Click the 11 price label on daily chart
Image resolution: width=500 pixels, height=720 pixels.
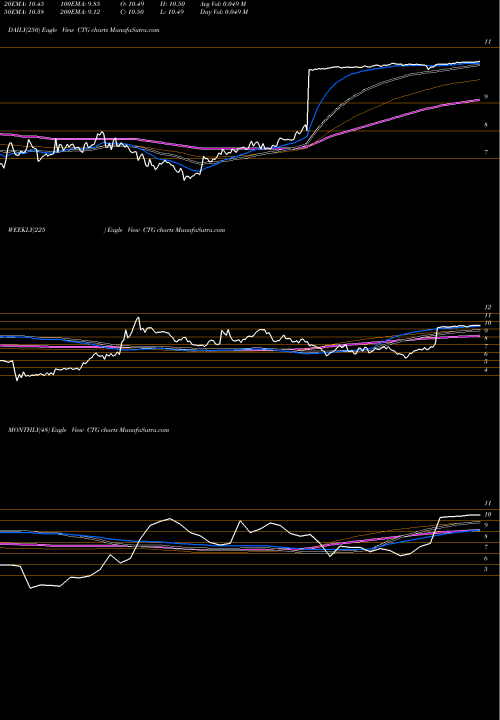pos(488,41)
